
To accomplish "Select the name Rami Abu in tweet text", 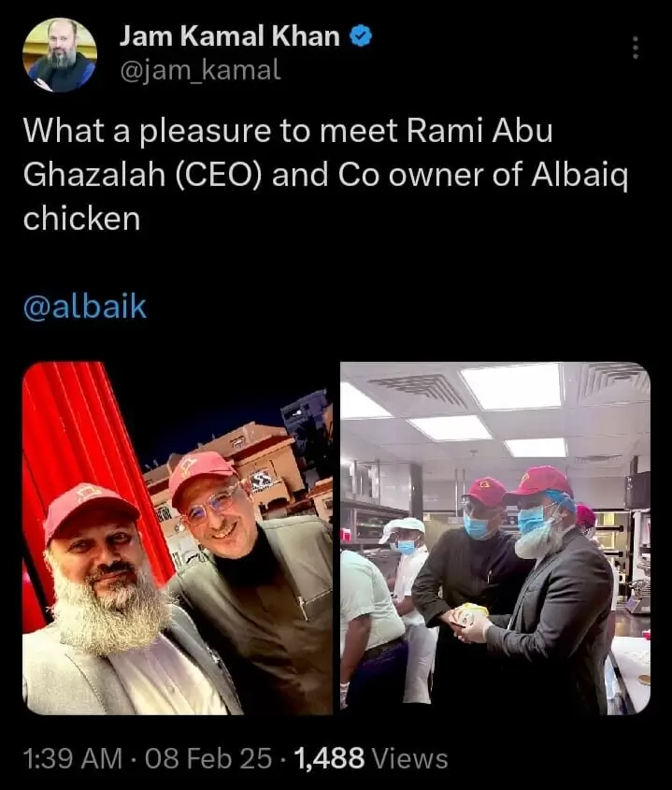I will [479, 131].
